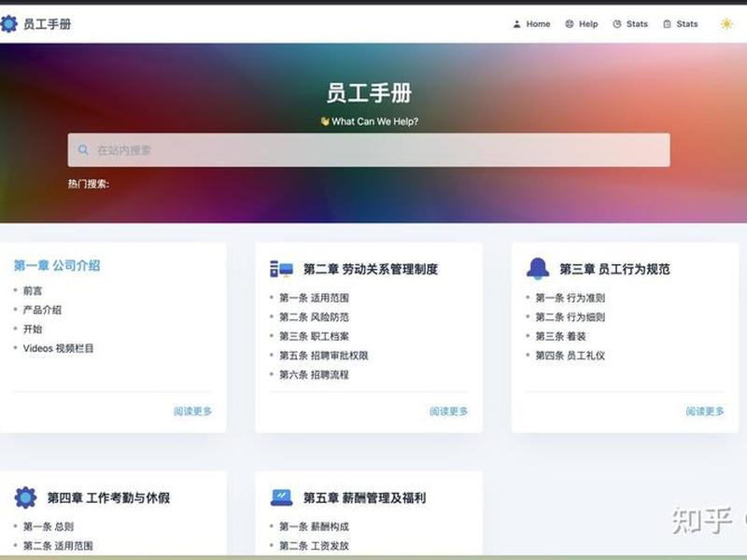747x560 pixels.
Task: Open 第三条 着装
Action: 561,336
